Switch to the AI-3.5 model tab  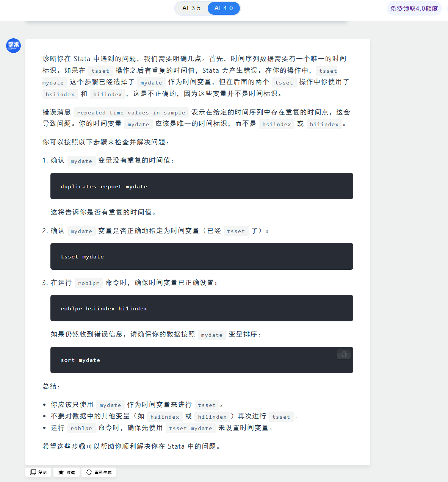click(191, 8)
